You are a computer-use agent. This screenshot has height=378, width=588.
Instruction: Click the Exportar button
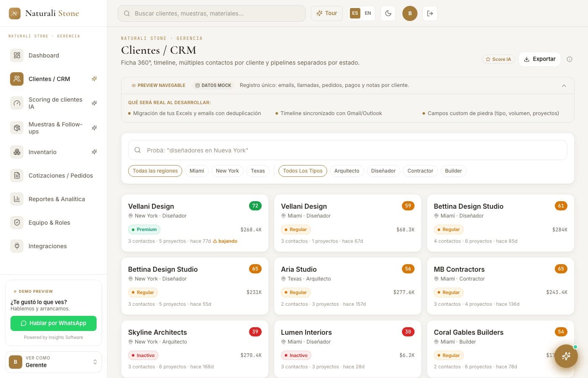[x=540, y=59]
